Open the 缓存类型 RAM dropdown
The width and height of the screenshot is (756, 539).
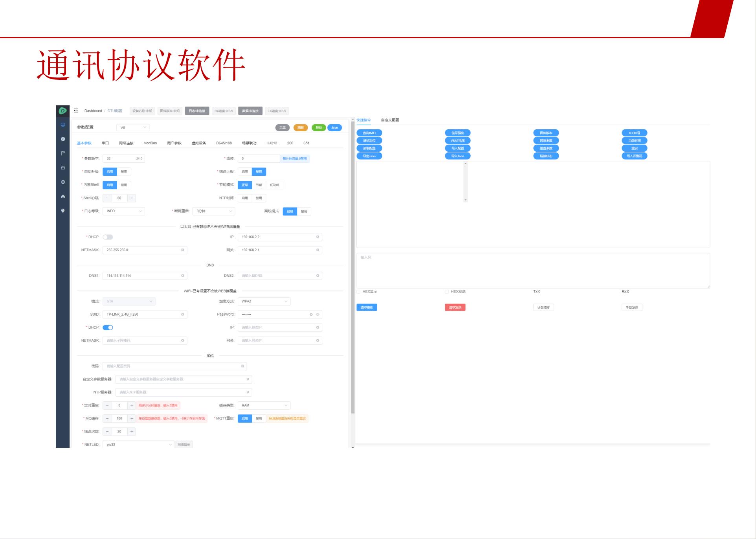click(x=264, y=405)
